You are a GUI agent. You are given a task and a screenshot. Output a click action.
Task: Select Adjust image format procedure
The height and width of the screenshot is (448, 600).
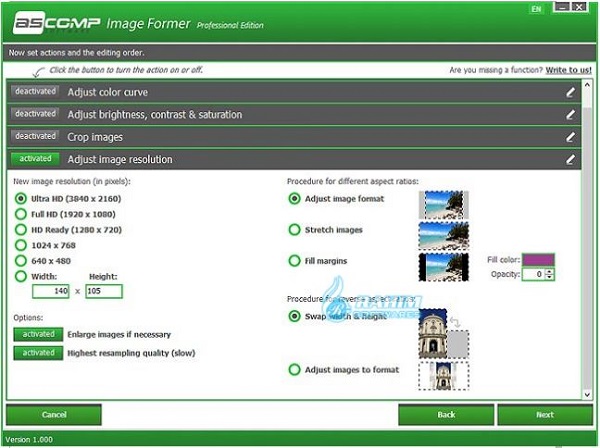(294, 199)
